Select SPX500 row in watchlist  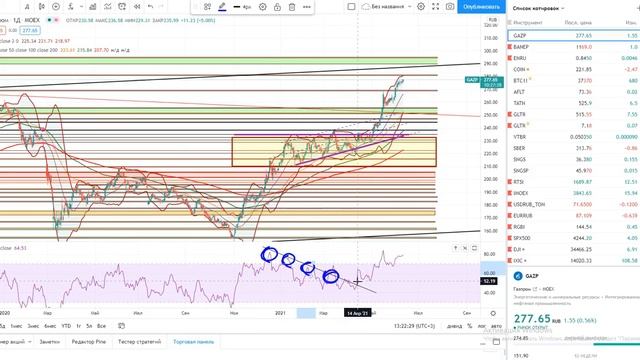click(x=573, y=238)
